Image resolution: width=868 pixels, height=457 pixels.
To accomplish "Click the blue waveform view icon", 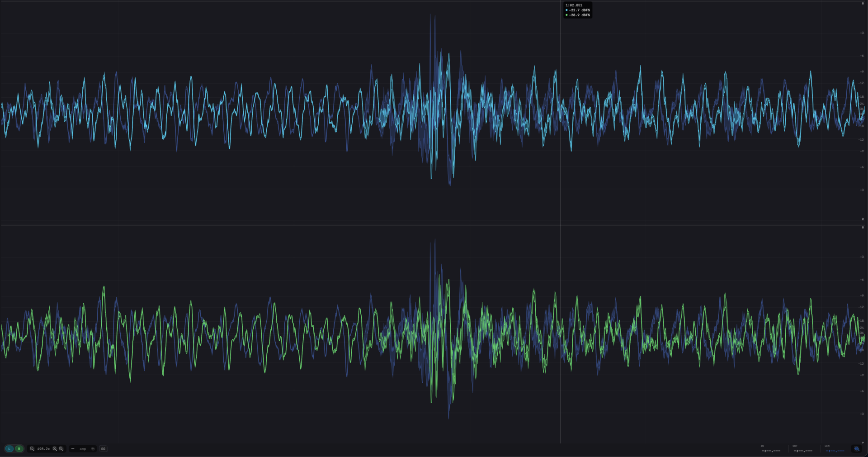I will pyautogui.click(x=856, y=449).
